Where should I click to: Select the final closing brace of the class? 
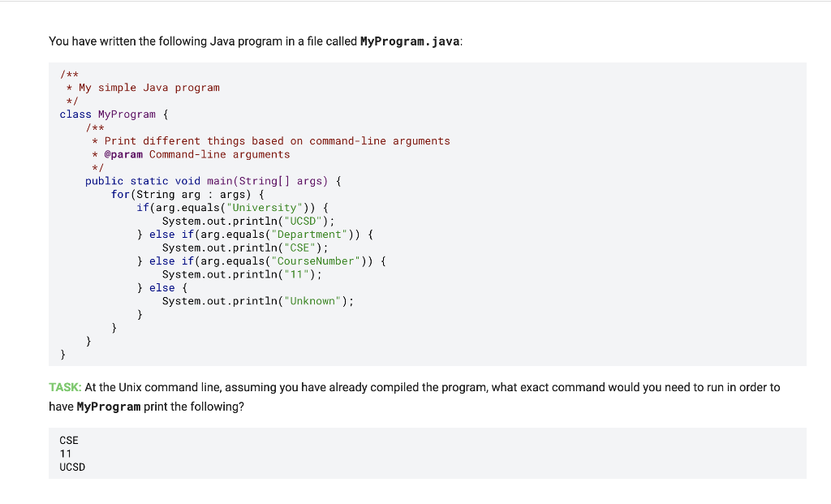pos(62,354)
